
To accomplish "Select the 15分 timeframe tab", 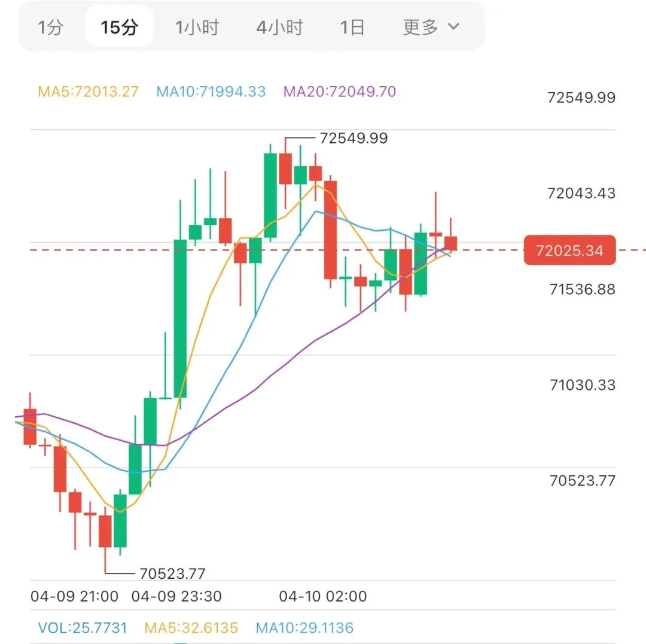I will point(120,27).
